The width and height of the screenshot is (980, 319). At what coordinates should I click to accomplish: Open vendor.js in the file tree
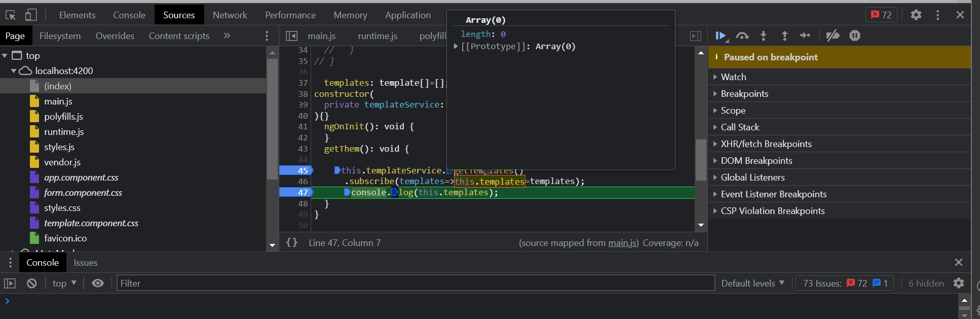[x=62, y=162]
